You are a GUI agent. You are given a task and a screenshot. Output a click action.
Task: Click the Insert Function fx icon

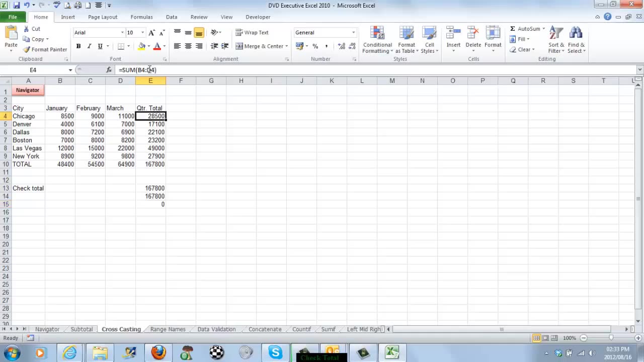coord(109,70)
